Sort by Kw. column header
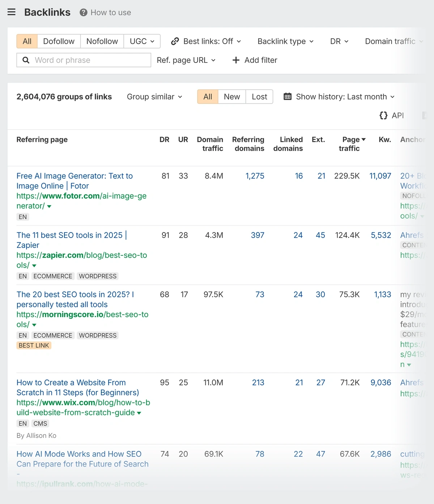 [385, 139]
